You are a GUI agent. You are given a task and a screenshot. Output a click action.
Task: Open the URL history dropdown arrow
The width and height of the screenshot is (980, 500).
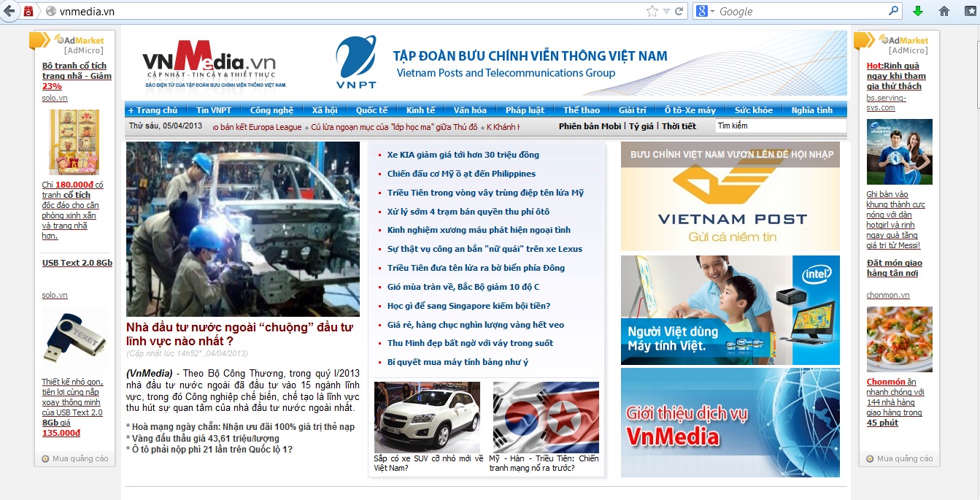click(666, 11)
